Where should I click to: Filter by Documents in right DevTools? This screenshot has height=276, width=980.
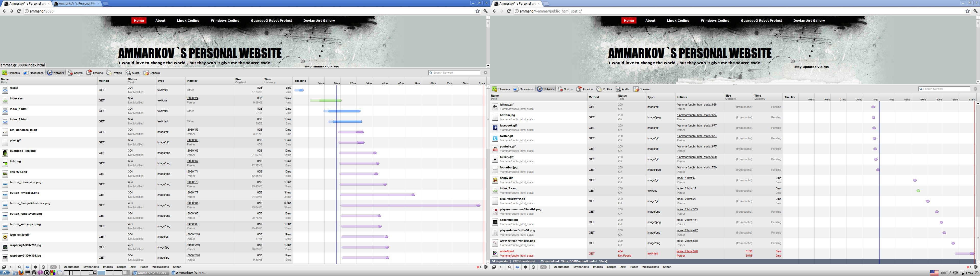point(561,267)
